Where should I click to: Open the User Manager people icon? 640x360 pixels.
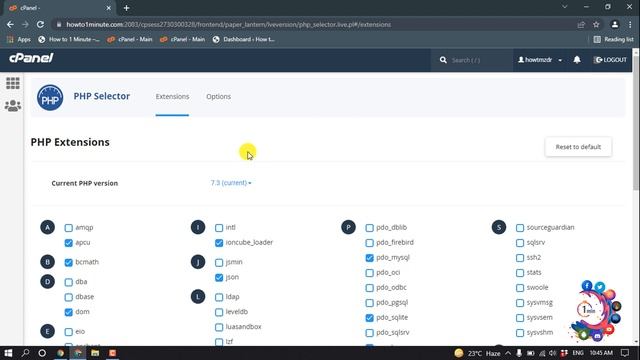13,106
